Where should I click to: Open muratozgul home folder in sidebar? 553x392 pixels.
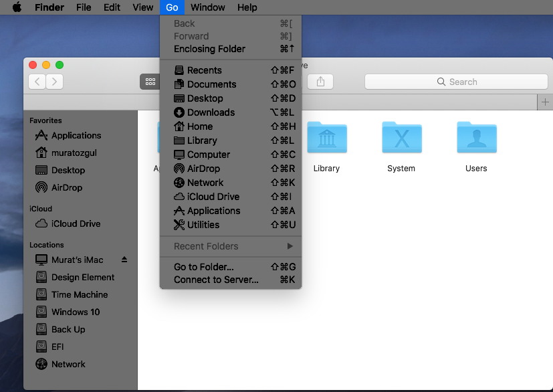80,153
